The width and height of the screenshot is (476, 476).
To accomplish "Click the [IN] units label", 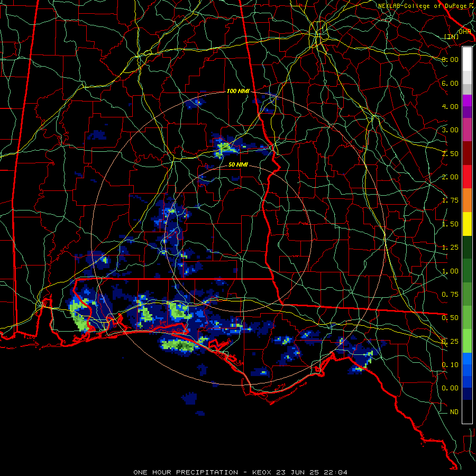I will 452,36.
